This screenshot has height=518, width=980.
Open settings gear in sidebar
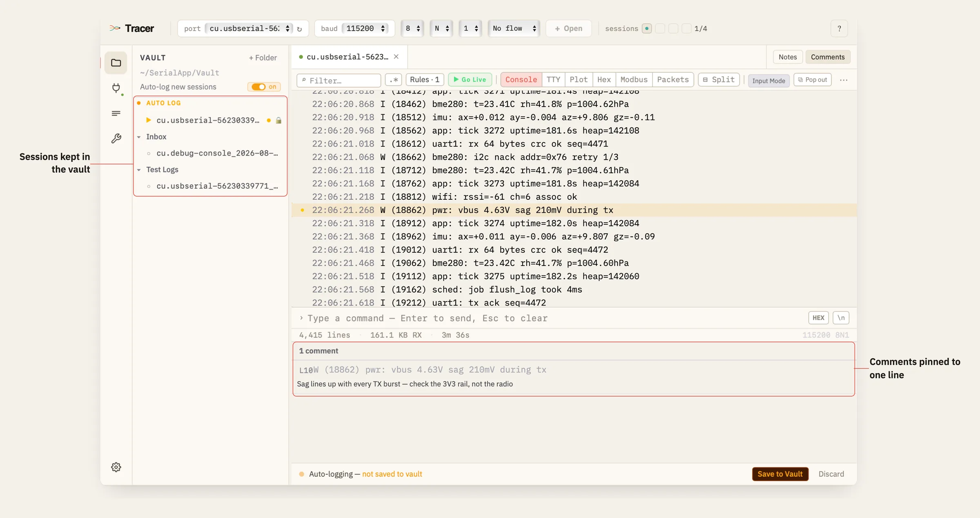tap(116, 467)
